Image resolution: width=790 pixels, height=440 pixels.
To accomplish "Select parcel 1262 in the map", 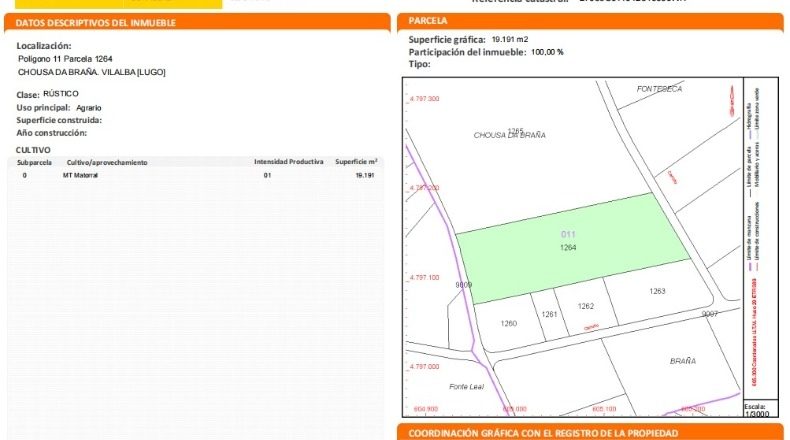I will coord(586,306).
